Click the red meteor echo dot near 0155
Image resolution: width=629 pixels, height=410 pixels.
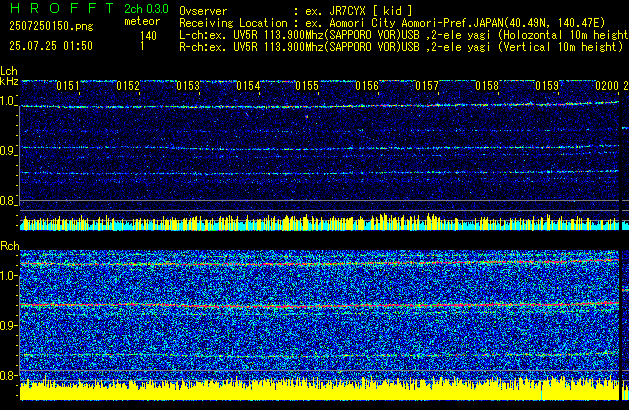(x=307, y=117)
